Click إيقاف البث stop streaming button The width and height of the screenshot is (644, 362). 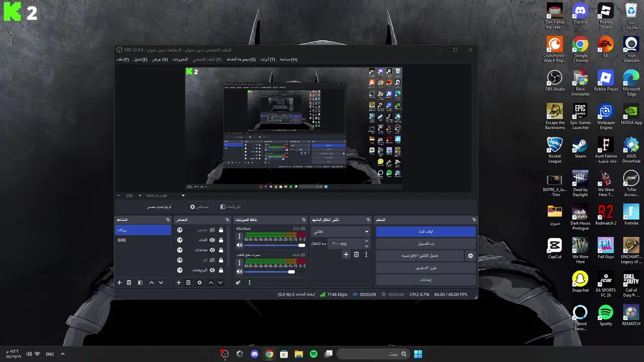coord(426,232)
